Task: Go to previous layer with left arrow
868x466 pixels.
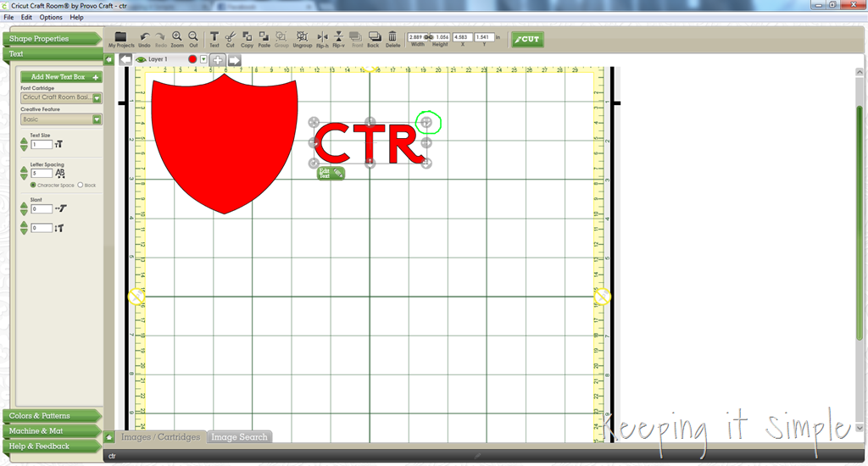Action: coord(125,60)
